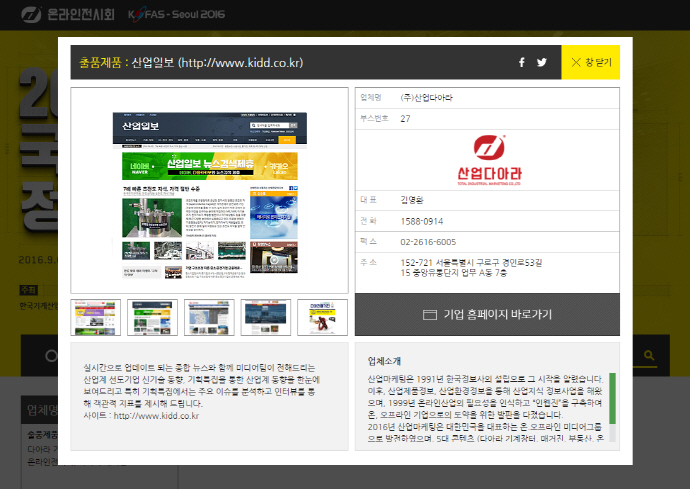Image resolution: width=690 pixels, height=489 pixels.
Task: Select the third map-style thumbnail
Action: (x=209, y=316)
